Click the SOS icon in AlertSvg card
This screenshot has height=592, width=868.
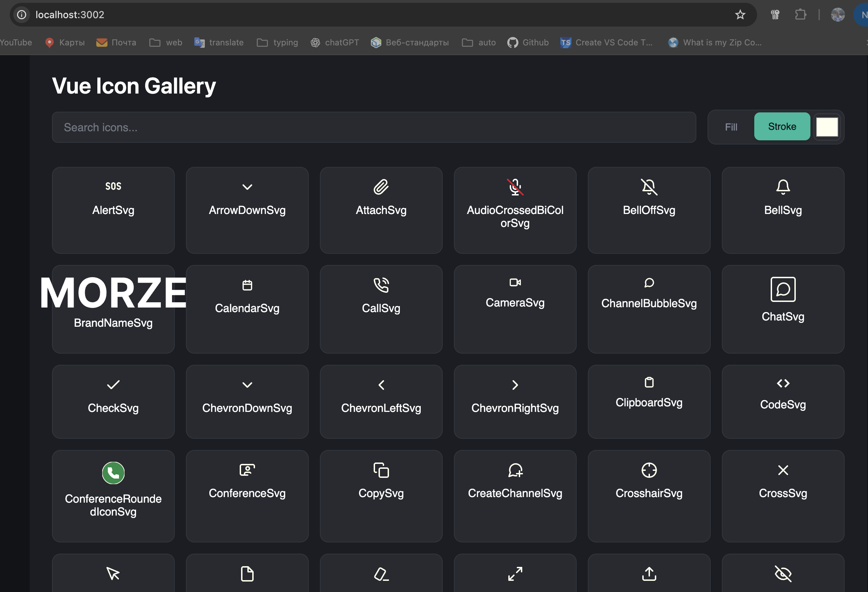(x=113, y=186)
